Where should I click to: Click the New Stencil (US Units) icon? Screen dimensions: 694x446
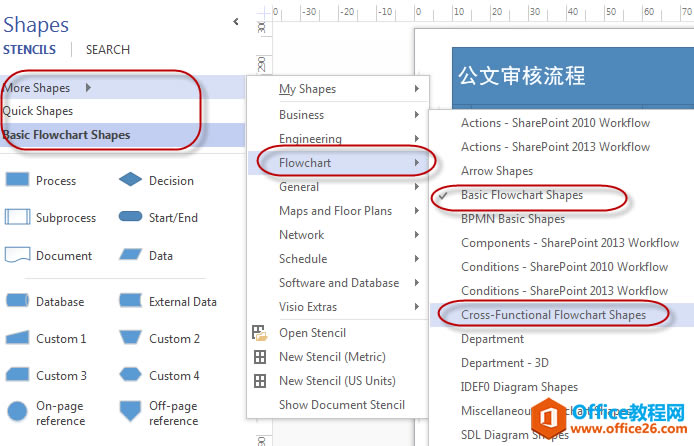260,381
